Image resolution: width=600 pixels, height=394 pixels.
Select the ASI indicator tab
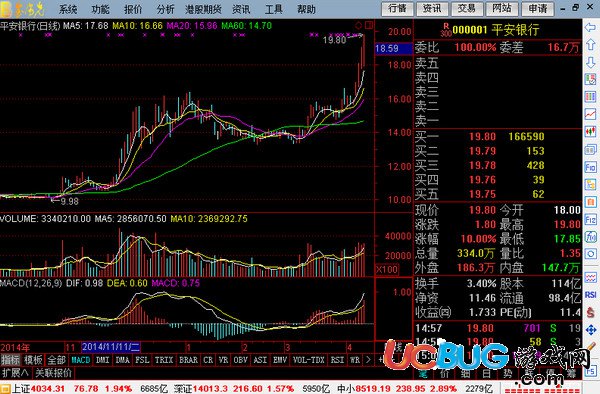(260, 360)
